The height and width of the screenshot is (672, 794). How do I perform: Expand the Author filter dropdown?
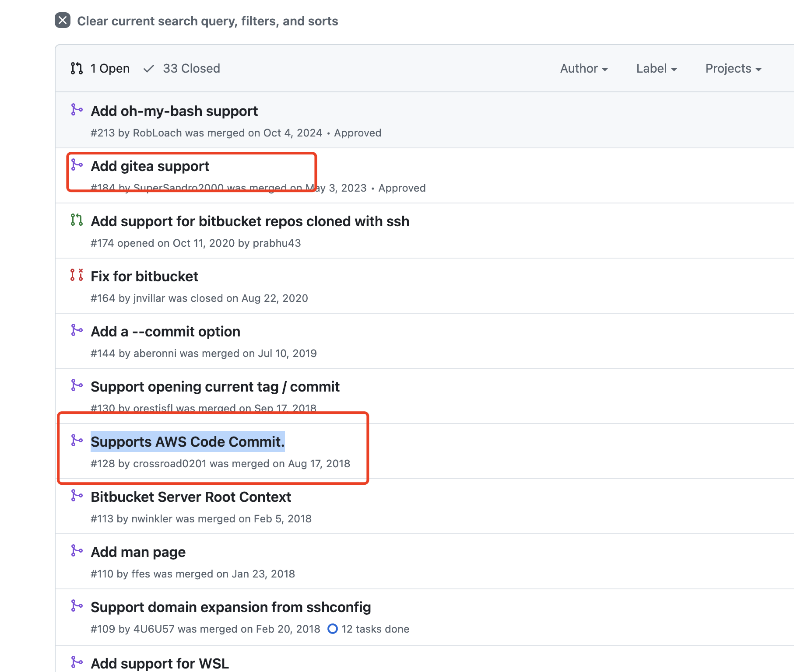pos(584,69)
